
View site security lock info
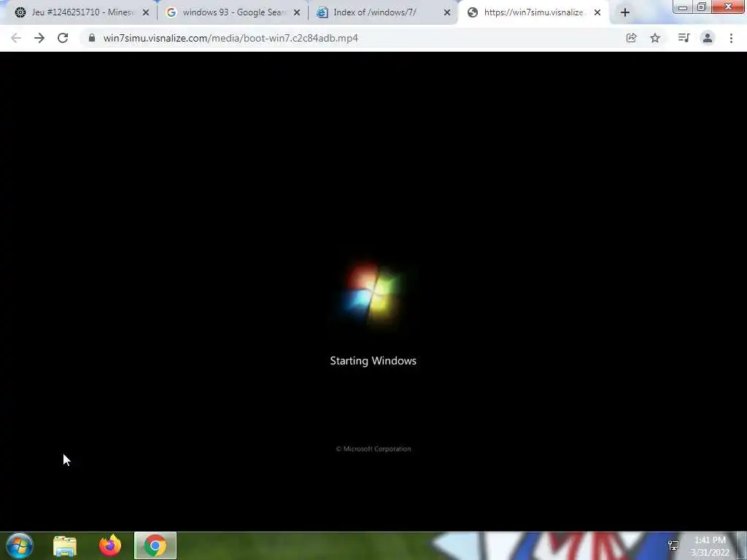(91, 38)
